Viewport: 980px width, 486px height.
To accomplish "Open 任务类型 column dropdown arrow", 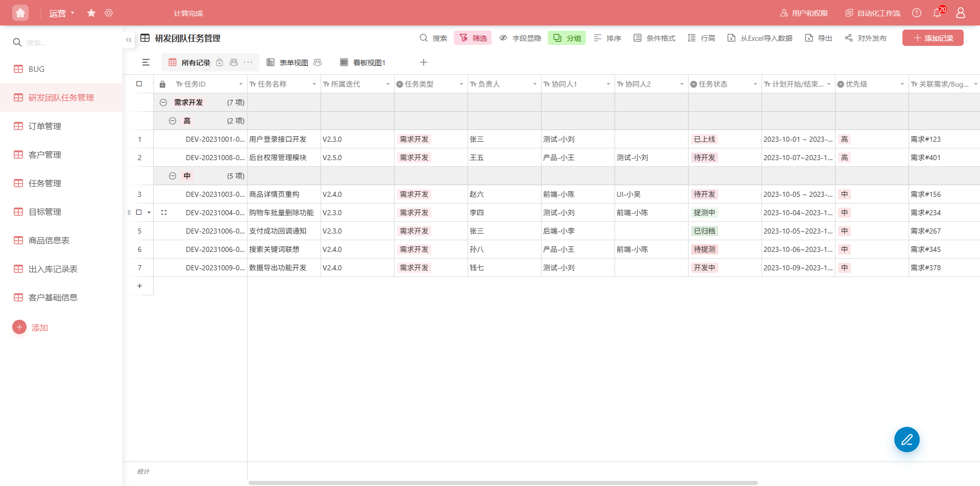I will (x=461, y=84).
